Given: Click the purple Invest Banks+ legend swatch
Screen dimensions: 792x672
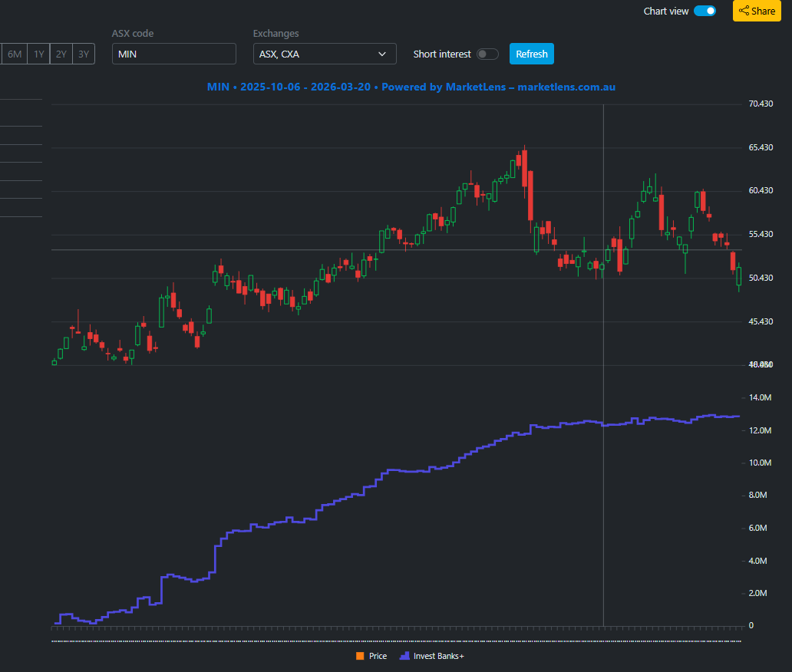Looking at the screenshot, I should pyautogui.click(x=404, y=656).
